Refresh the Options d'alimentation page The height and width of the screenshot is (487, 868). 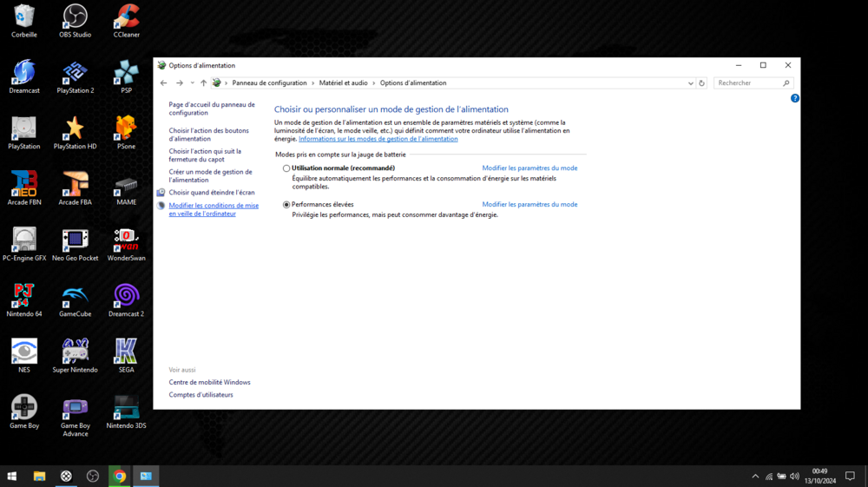coord(701,83)
